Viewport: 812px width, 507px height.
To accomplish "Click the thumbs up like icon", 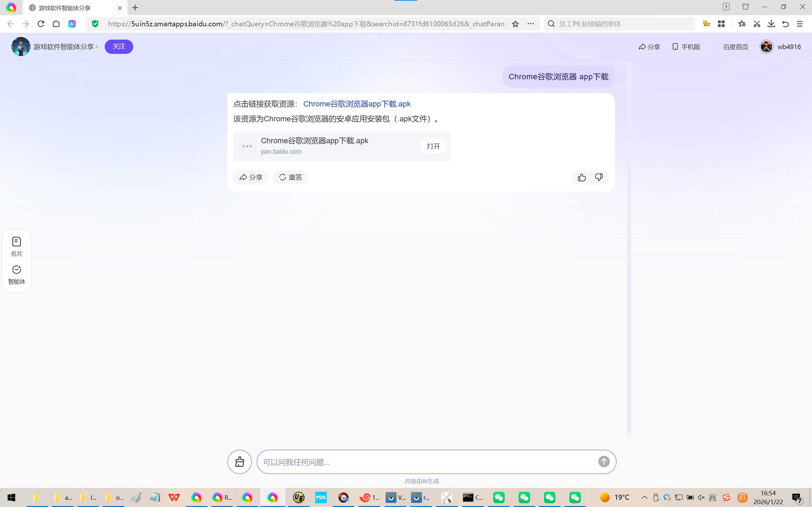I will coord(582,177).
